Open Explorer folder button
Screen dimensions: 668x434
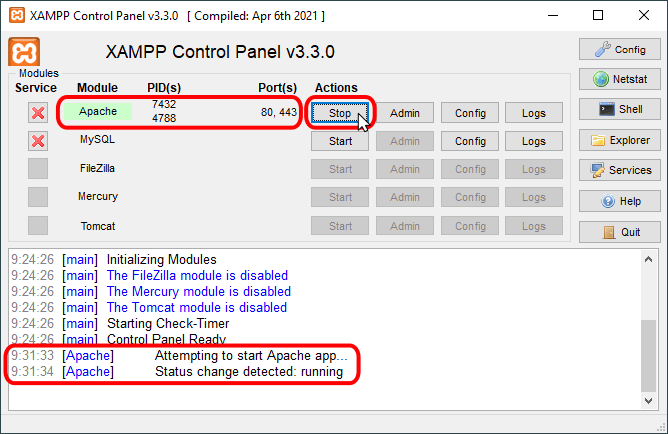click(x=619, y=140)
